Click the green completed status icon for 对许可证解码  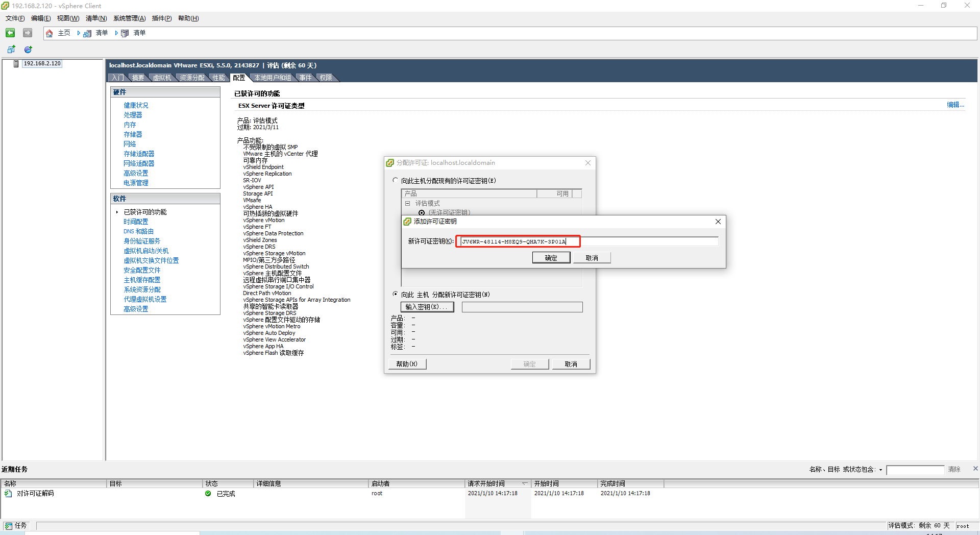(x=208, y=493)
